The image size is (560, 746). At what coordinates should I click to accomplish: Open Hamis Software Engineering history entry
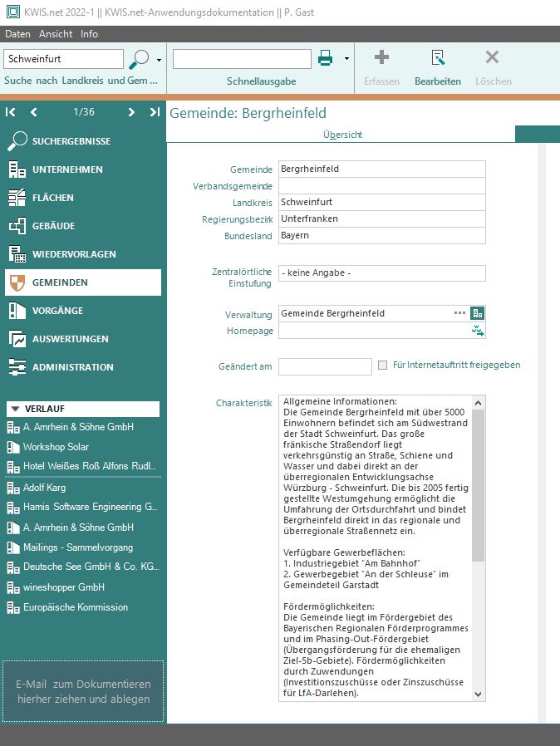click(83, 508)
